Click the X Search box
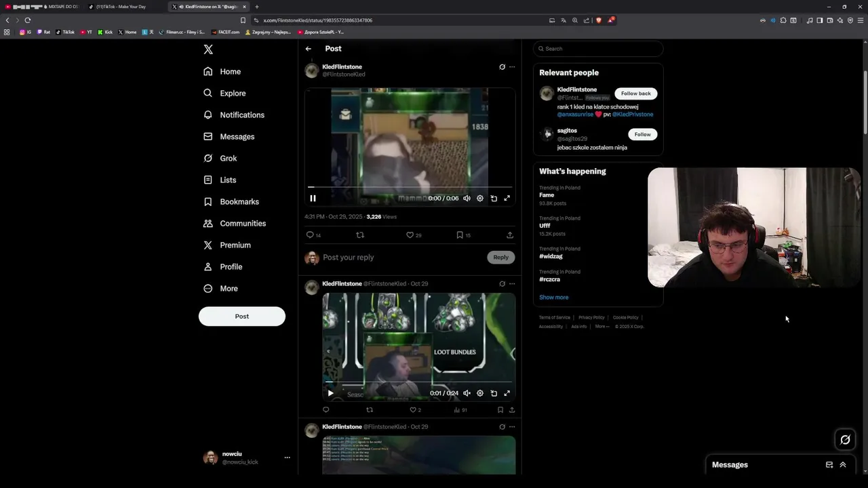Screen dimensions: 868x488 click(597, 49)
